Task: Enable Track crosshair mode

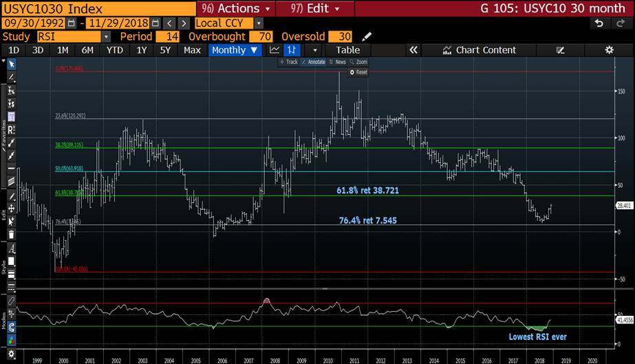Action: 289,62
